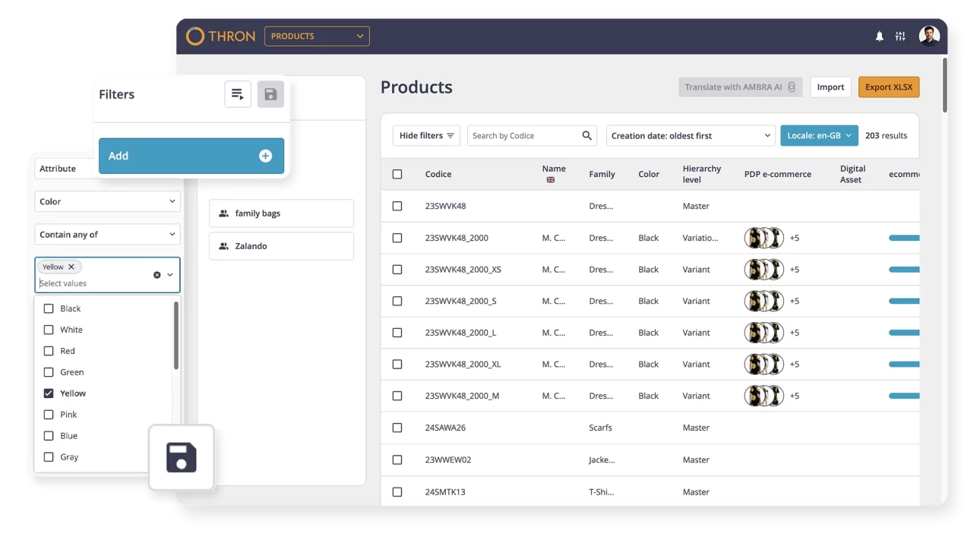Uncheck the Yellow color checkbox

point(49,393)
